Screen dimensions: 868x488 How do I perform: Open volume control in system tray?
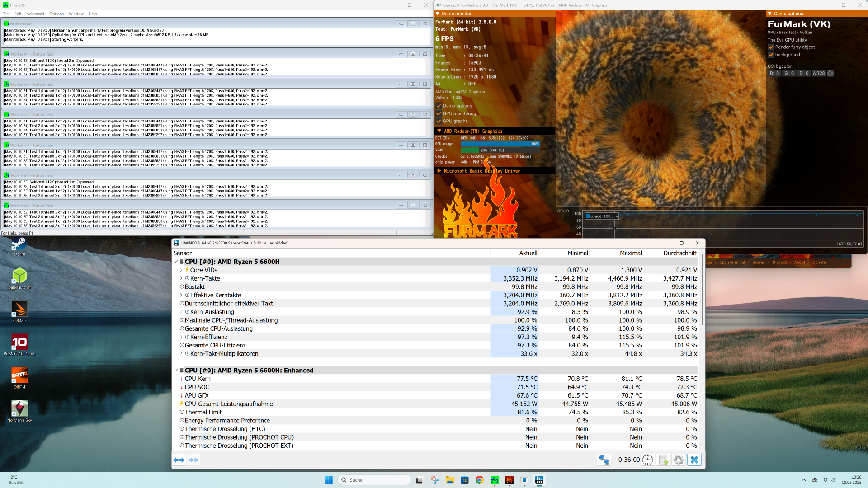833,480
